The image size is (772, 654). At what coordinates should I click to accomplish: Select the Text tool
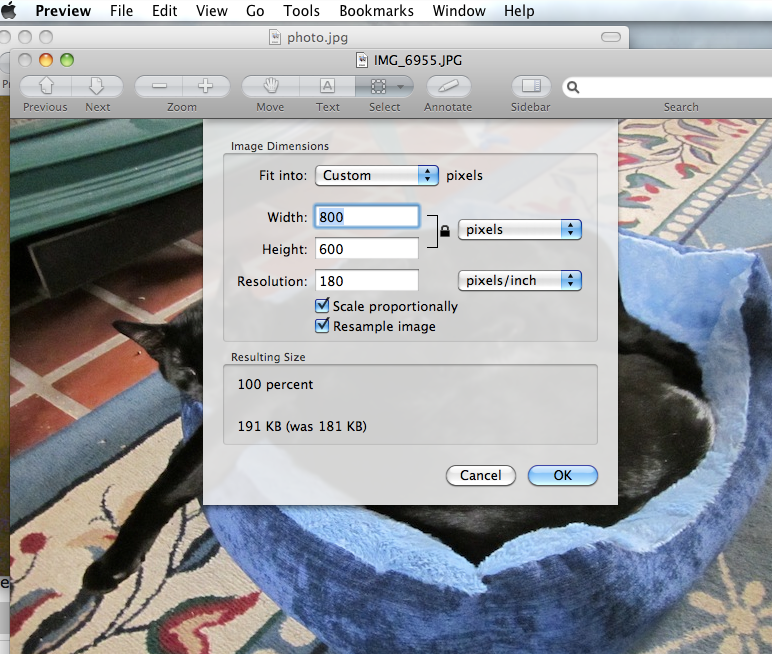(x=327, y=87)
